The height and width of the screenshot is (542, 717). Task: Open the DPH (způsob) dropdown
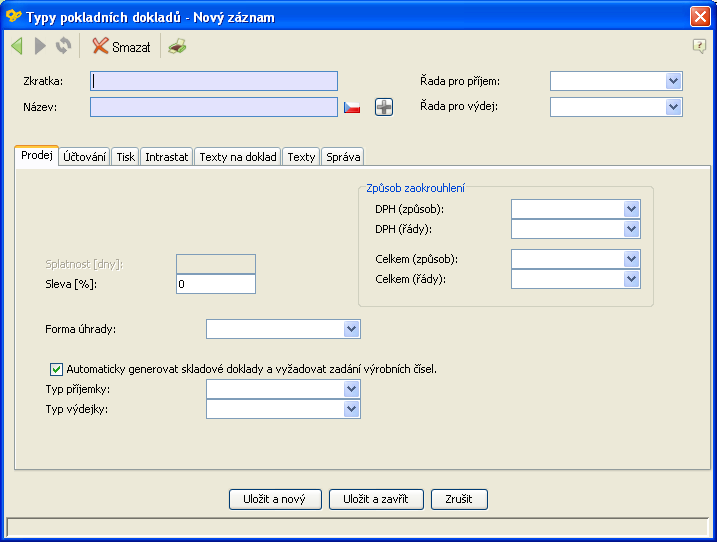pyautogui.click(x=631, y=208)
